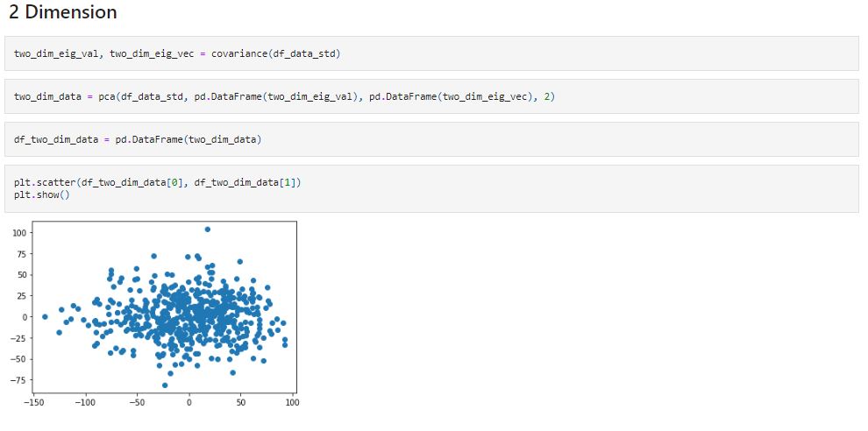Click the number 2 argument in pca call
The height and width of the screenshot is (431, 868).
(x=547, y=97)
